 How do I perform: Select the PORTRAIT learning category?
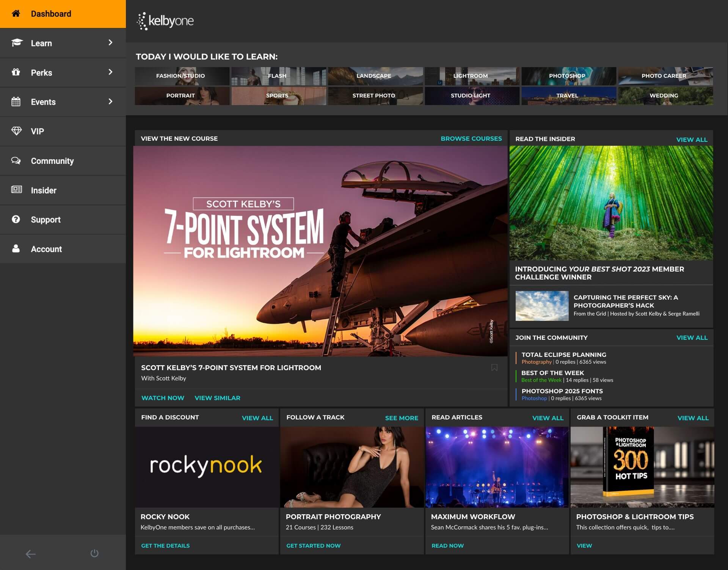click(x=181, y=96)
